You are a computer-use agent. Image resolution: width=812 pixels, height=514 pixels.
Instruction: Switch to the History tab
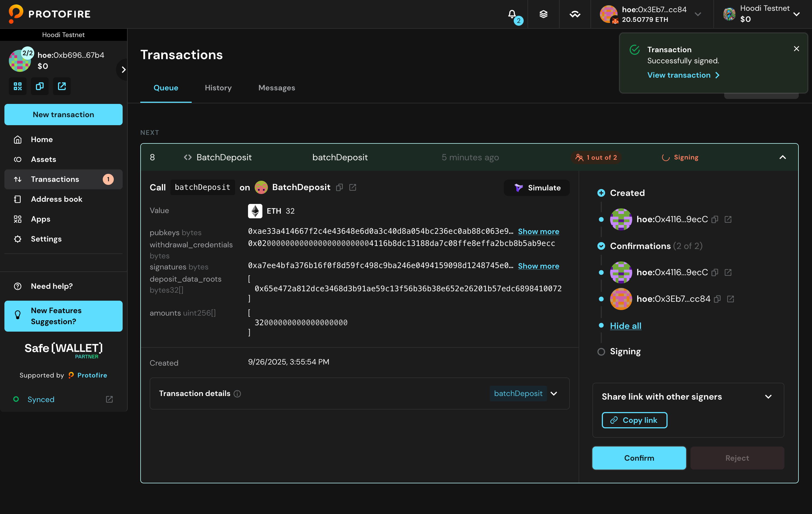(218, 88)
